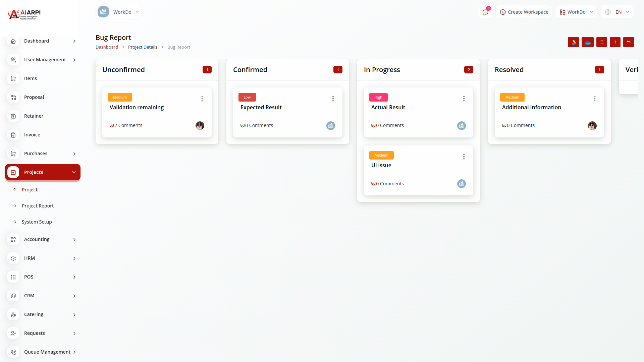Screen dimensions: 644x362
Task: Open the System Setup submenu item
Action: (x=37, y=222)
